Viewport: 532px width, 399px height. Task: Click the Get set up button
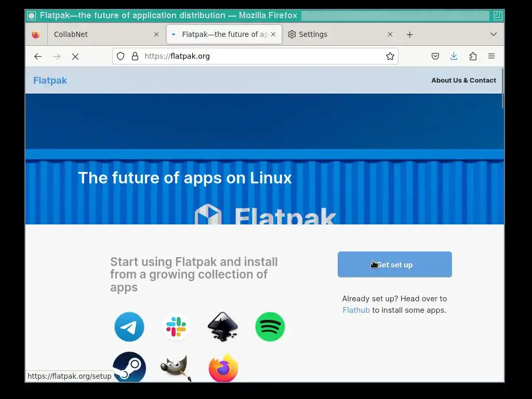coord(395,264)
